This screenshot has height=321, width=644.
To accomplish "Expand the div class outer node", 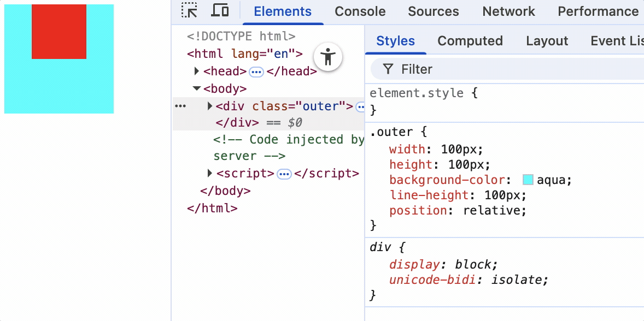I will pyautogui.click(x=210, y=106).
